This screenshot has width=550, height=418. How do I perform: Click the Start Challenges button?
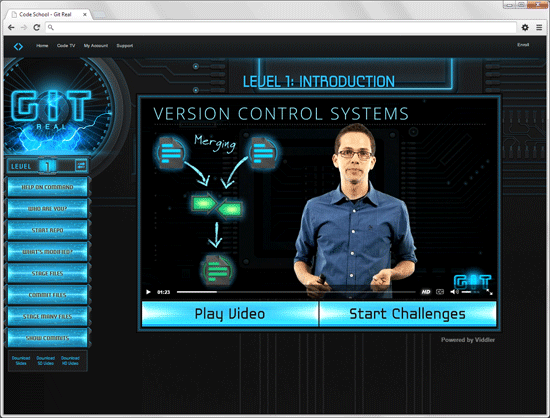point(408,314)
